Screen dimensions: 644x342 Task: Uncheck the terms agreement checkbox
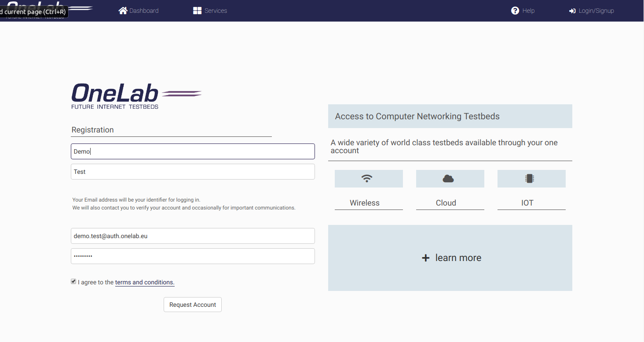[73, 282]
